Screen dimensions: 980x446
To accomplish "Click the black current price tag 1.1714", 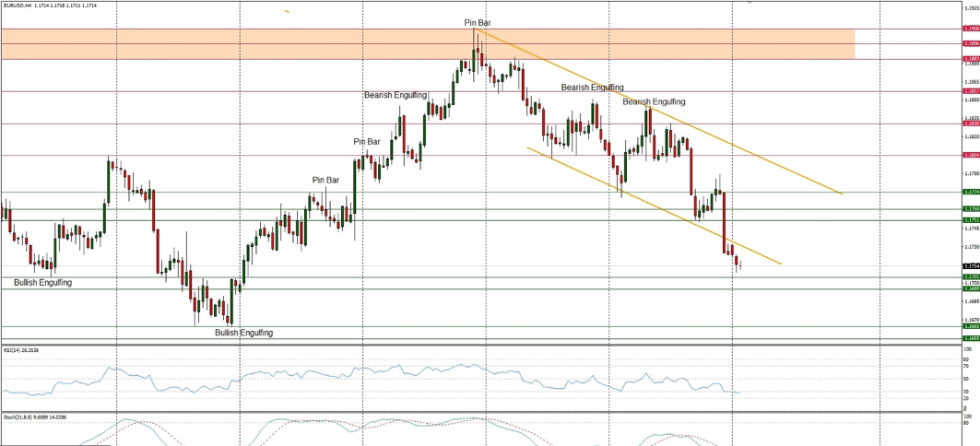I will pyautogui.click(x=970, y=266).
